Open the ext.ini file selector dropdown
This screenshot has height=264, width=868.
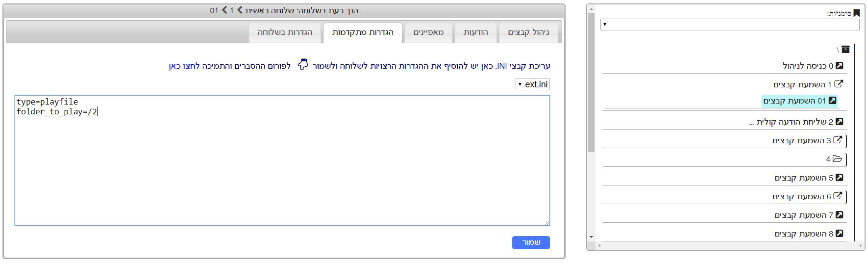tap(533, 84)
